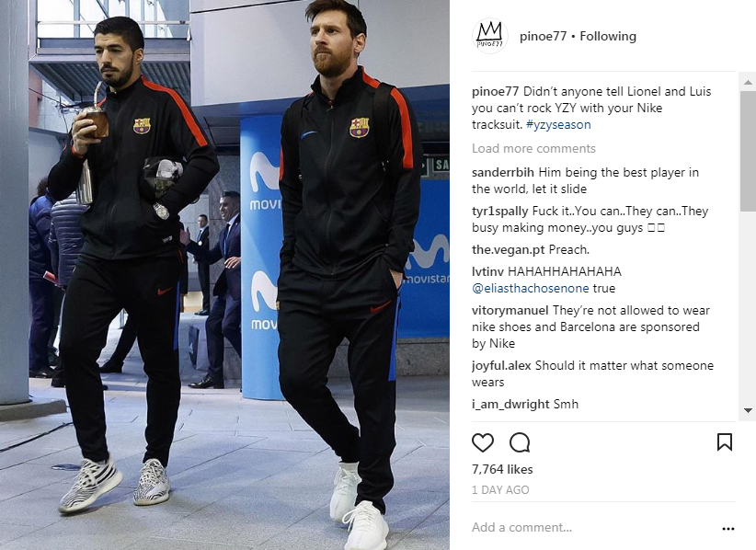View the 7,764 likes list
The image size is (756, 550).
click(502, 469)
